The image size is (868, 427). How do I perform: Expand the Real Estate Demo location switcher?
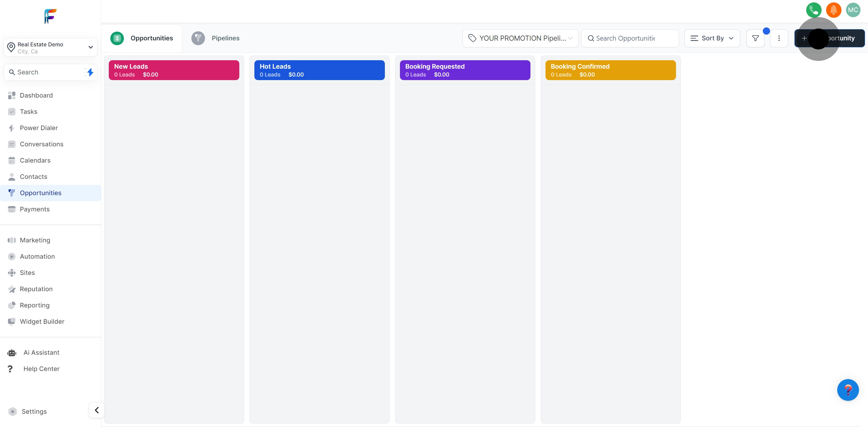point(51,48)
